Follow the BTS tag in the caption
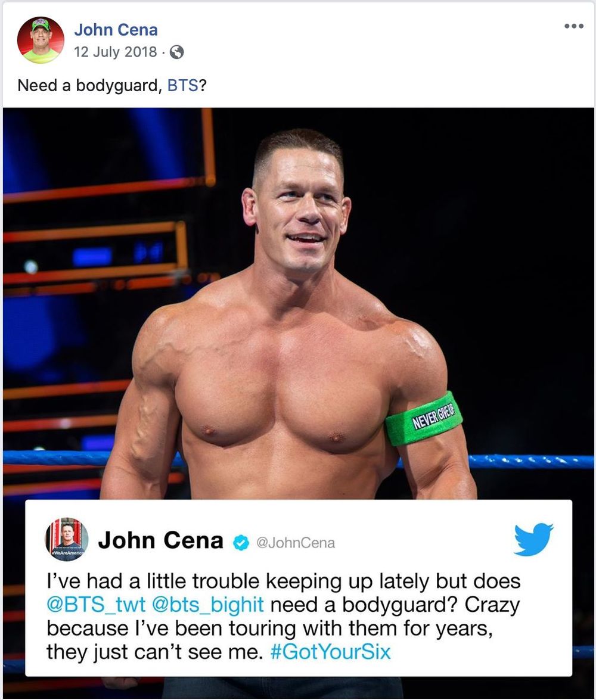Screen dimensions: 596x700 (x=183, y=85)
